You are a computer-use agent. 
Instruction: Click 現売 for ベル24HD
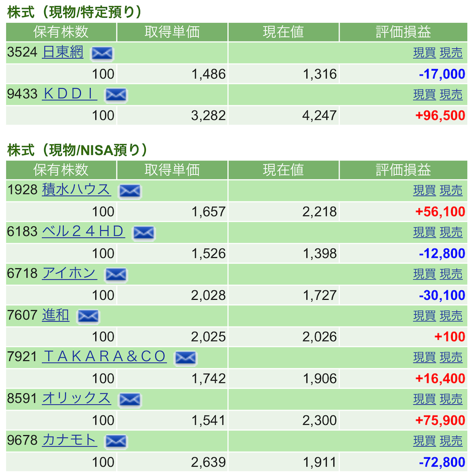click(451, 232)
